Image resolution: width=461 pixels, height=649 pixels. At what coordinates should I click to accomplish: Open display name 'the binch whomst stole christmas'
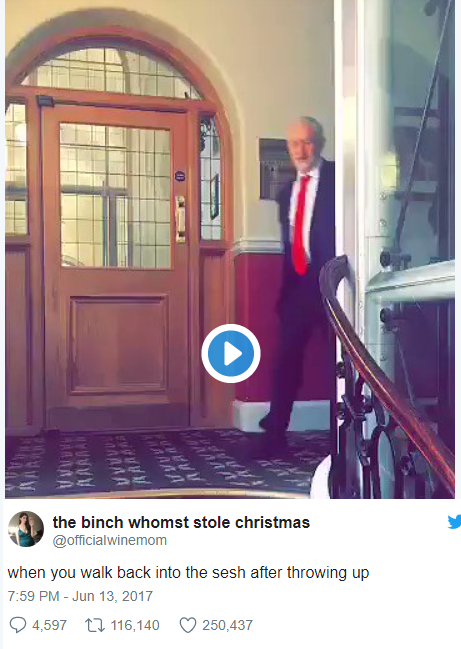coord(181,522)
